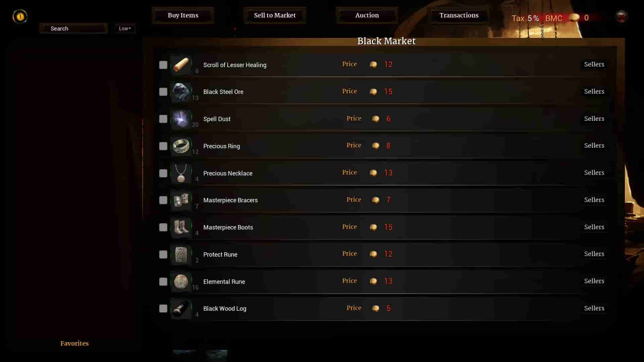Viewport: 644px width, 362px height.
Task: Tick the Masterpiece Bracers checkbox
Action: (163, 200)
